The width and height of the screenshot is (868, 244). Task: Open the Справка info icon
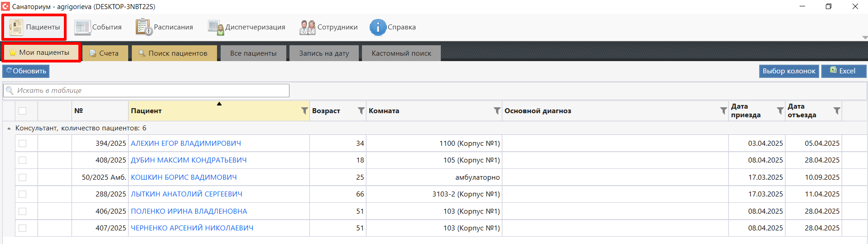377,27
